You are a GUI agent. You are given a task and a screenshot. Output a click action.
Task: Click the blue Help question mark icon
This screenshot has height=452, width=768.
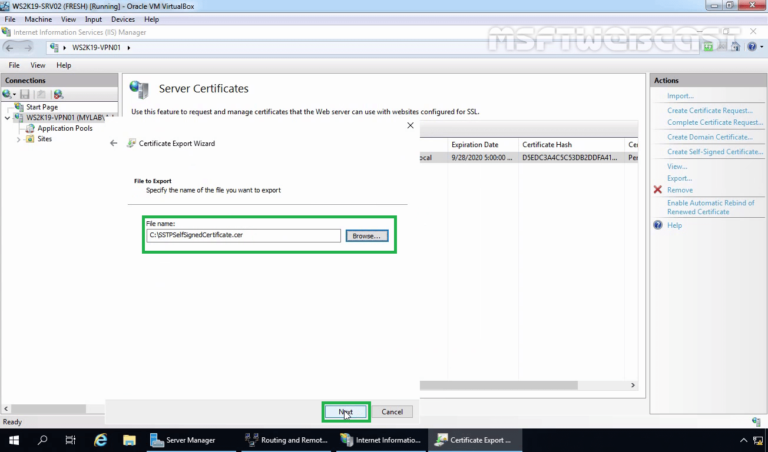tap(658, 225)
